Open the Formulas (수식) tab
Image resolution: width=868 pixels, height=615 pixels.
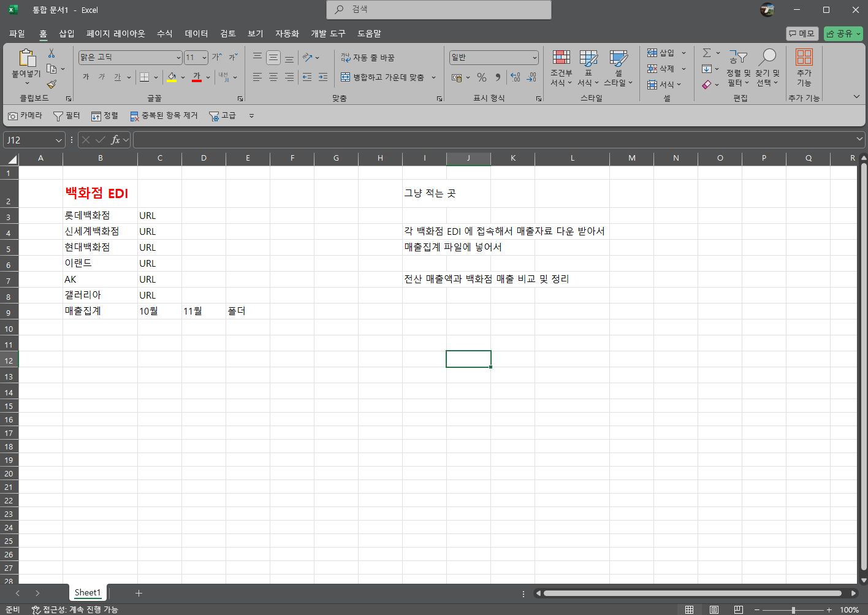coord(165,34)
